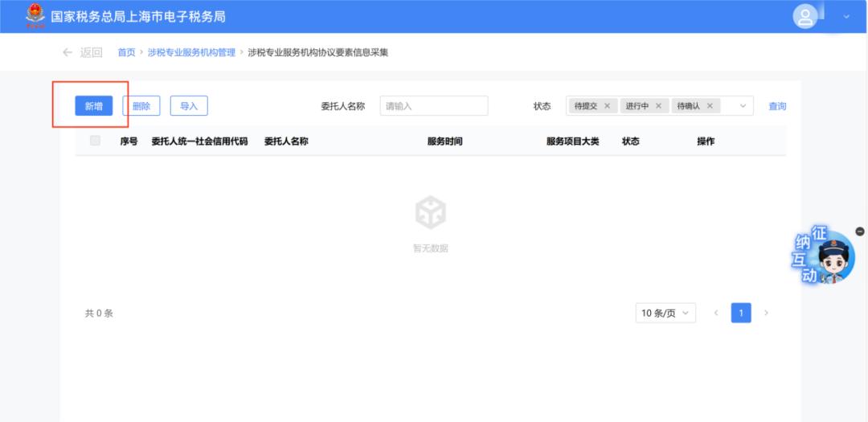Click the back arrow icon
The height and width of the screenshot is (422, 868).
[x=68, y=52]
